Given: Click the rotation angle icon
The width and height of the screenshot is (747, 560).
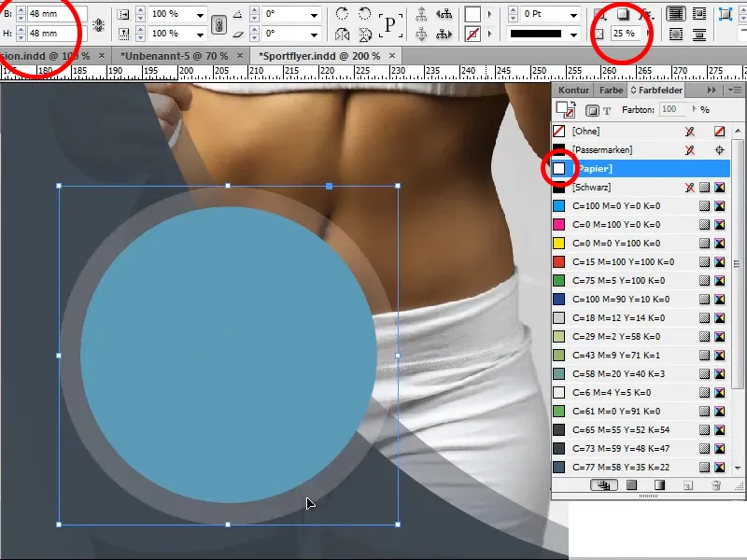Looking at the screenshot, I should pos(238,15).
